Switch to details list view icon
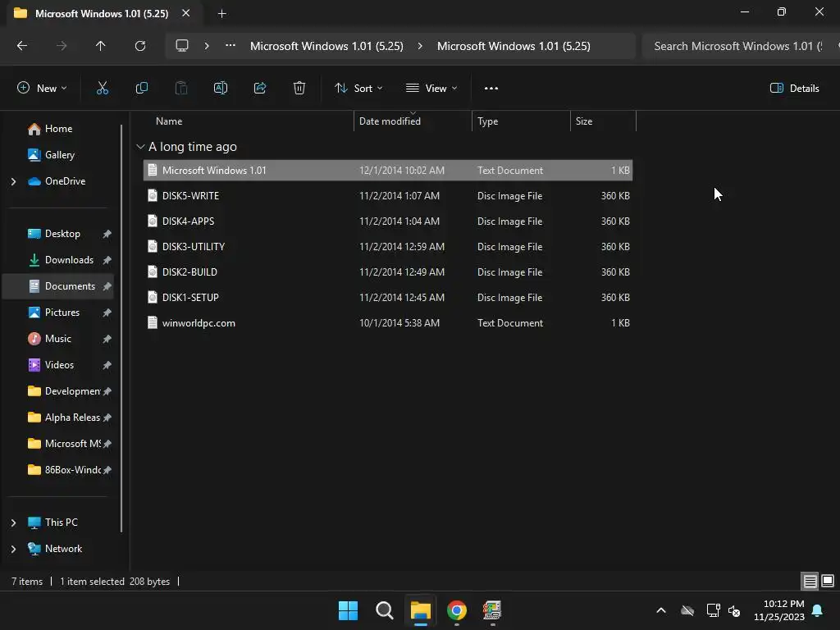Viewport: 840px width, 630px height. [x=810, y=581]
